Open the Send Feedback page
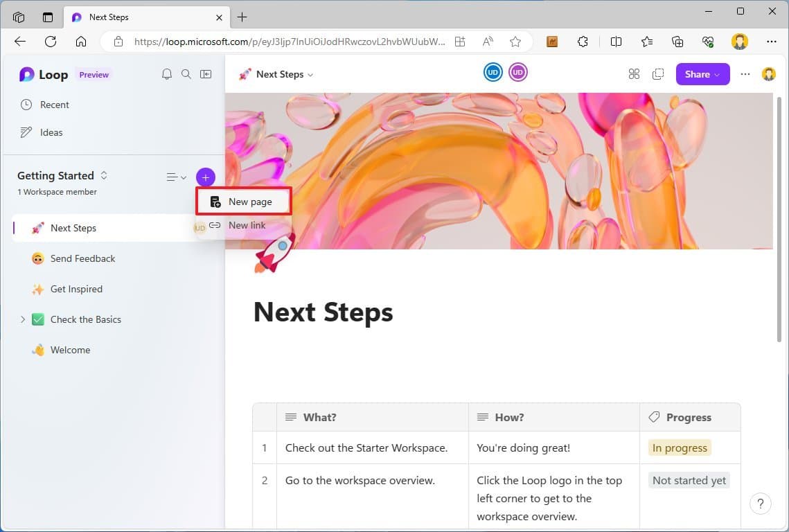789x532 pixels. [82, 258]
